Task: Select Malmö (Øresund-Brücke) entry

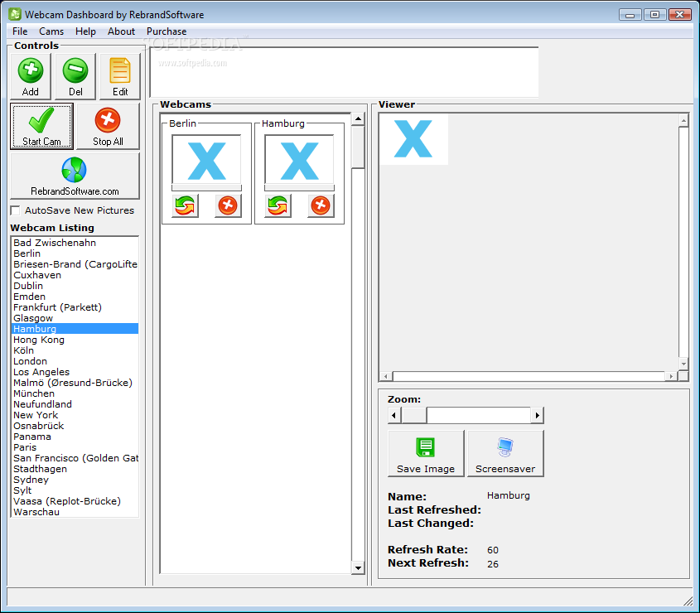Action: click(x=75, y=383)
